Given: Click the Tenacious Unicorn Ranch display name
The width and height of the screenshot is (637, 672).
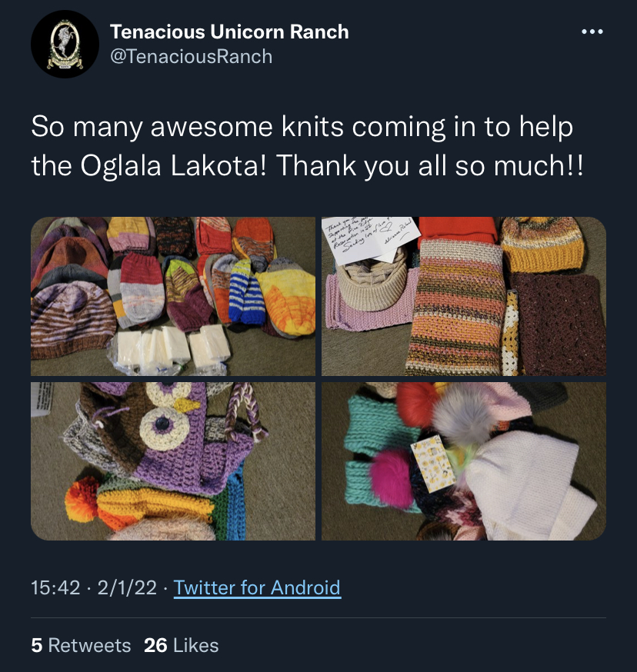Looking at the screenshot, I should point(229,32).
